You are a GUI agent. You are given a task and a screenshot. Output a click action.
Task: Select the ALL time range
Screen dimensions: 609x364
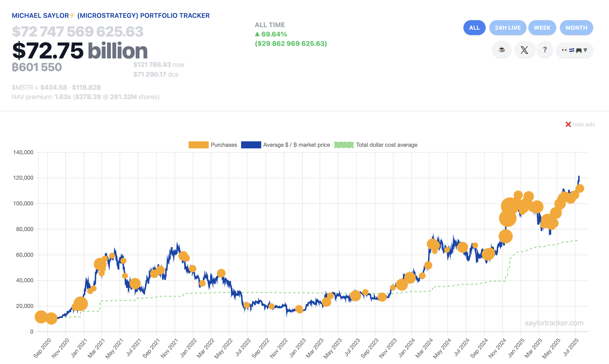point(474,28)
